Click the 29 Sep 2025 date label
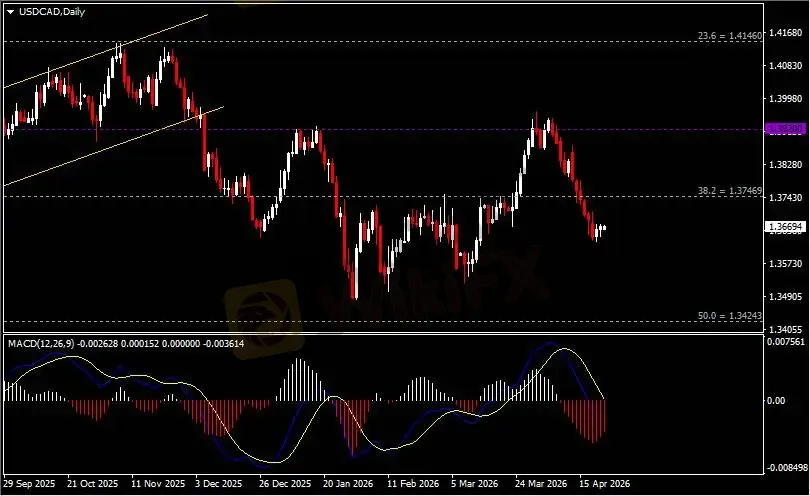The image size is (810, 496). [x=29, y=484]
